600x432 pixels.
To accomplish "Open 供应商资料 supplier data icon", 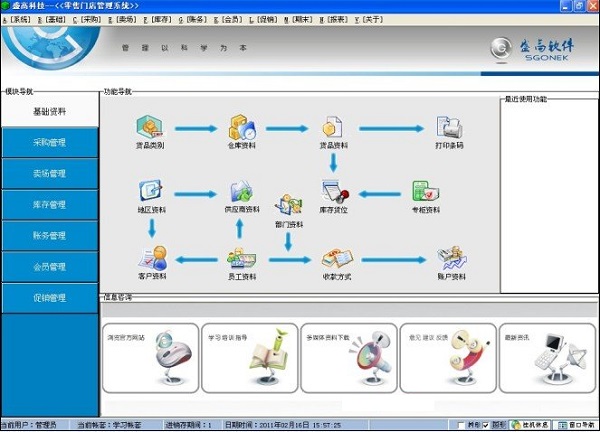I will [241, 192].
